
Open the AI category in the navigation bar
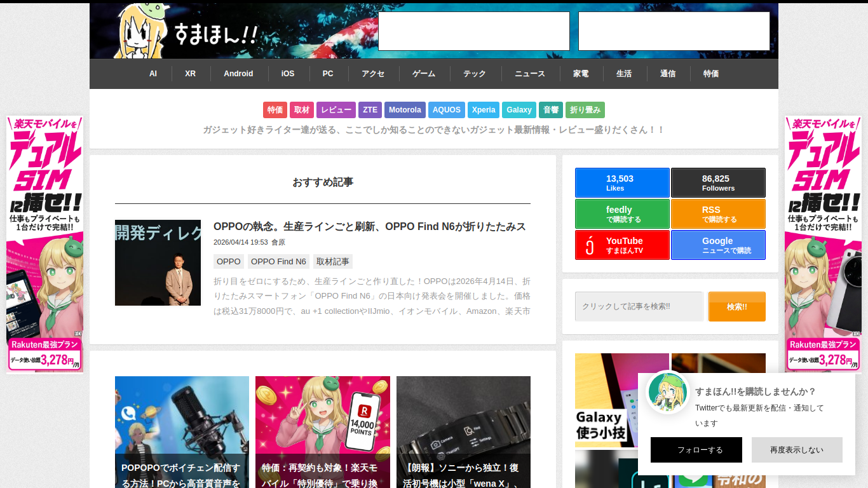(153, 74)
